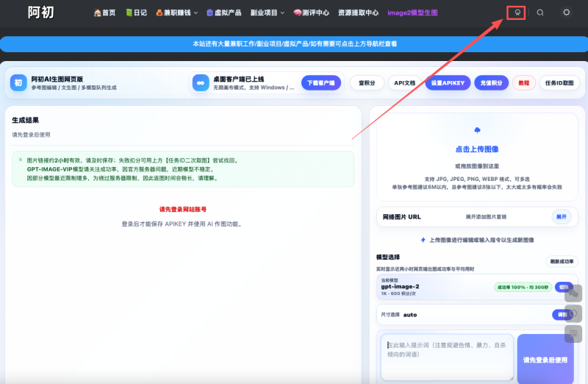This screenshot has width=588, height=384.
Task: Click the floating gear icon on right edge
Action: [573, 313]
